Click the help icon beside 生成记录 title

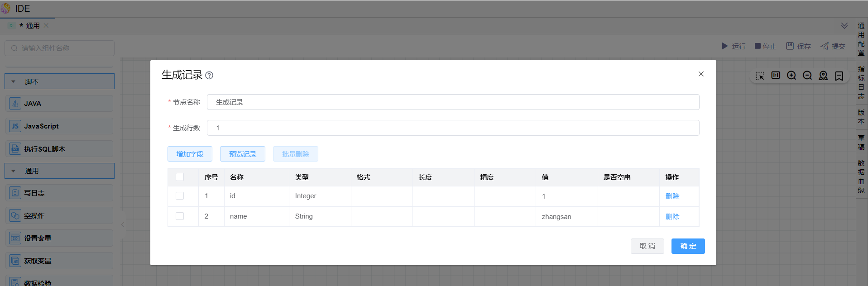pyautogui.click(x=209, y=76)
